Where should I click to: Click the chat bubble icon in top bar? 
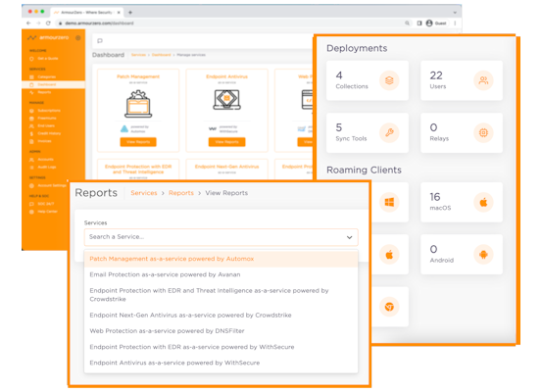[100, 41]
